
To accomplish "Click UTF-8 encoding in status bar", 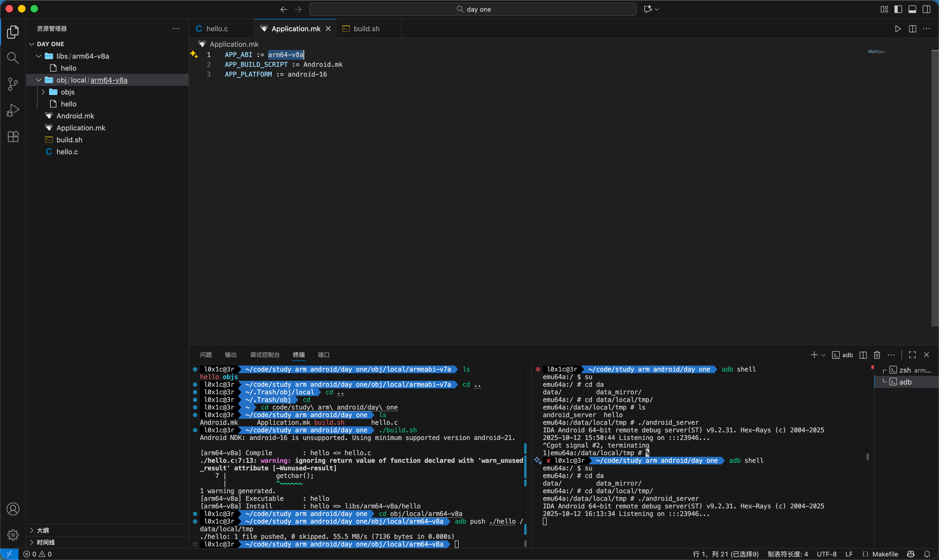I will pyautogui.click(x=826, y=554).
